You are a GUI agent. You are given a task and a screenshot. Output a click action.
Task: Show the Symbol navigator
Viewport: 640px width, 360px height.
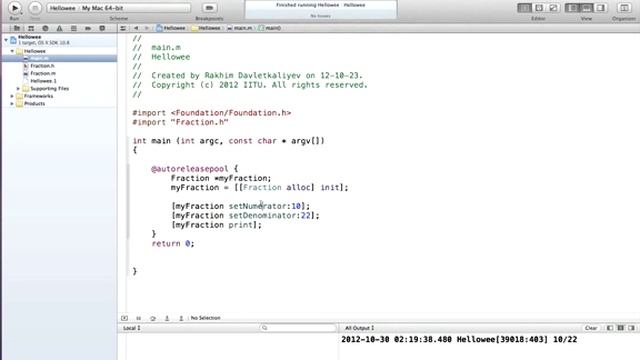pyautogui.click(x=31, y=28)
